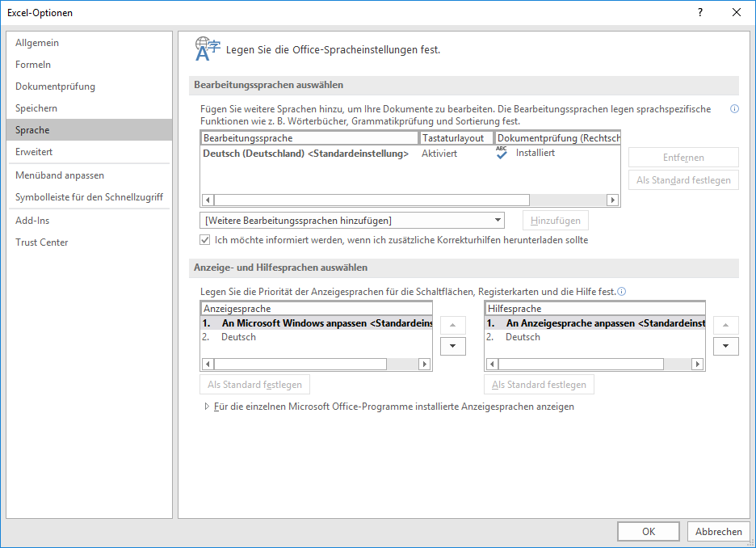
Task: Click the Installiert proofing status text
Action: pos(535,153)
